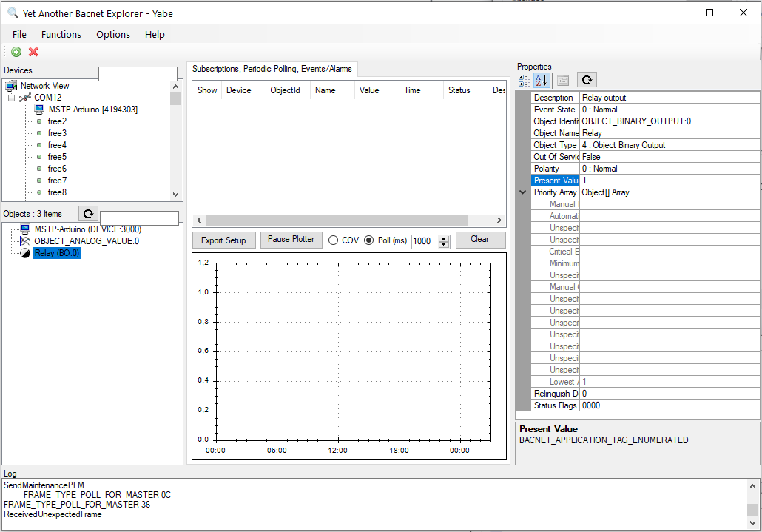This screenshot has height=532, width=762.
Task: Click the OBJECT_ANALOG_VALUE:0 chart icon
Action: click(25, 241)
